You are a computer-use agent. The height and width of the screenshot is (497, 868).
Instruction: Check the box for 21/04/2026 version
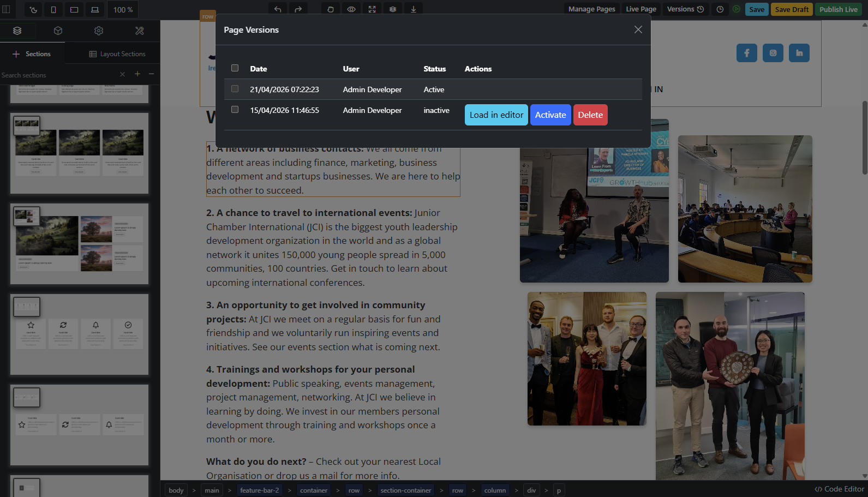coord(235,89)
